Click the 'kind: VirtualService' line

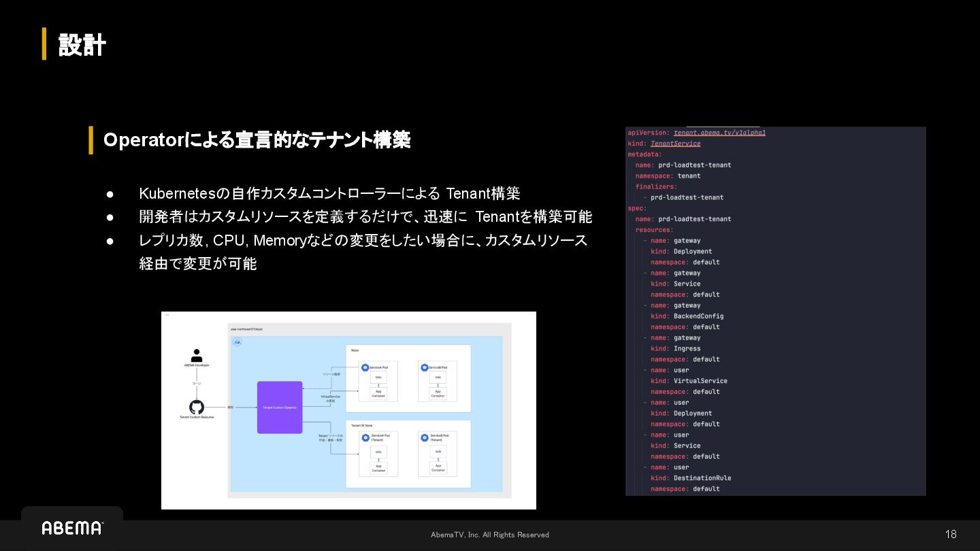point(689,381)
